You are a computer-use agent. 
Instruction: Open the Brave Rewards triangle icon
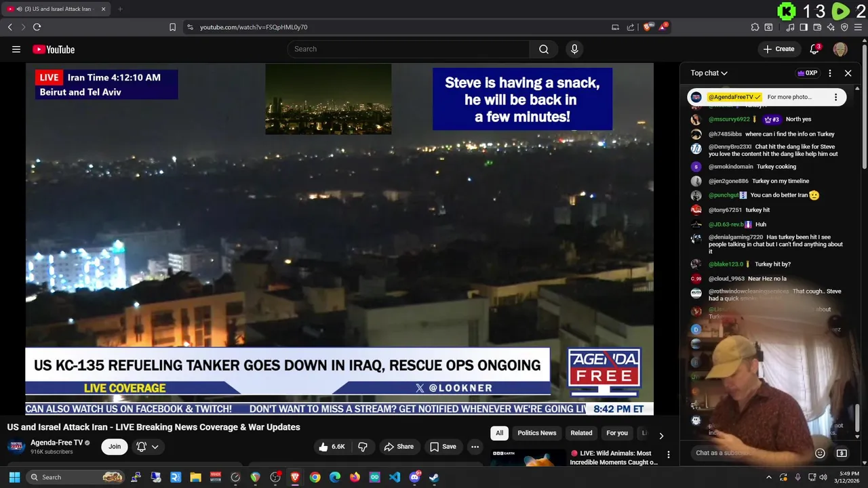pos(663,27)
